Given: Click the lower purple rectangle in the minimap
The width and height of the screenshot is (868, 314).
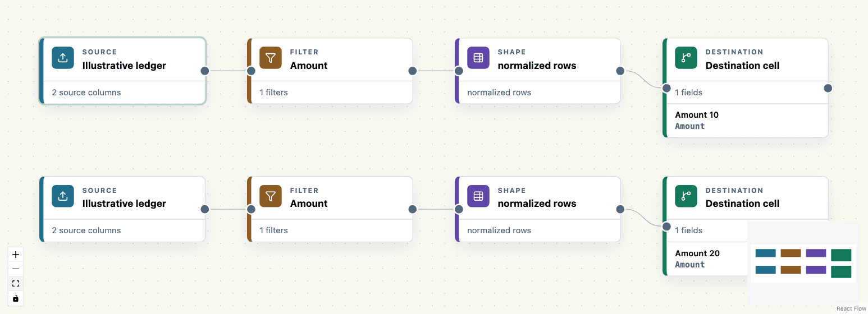Looking at the screenshot, I should tap(816, 270).
